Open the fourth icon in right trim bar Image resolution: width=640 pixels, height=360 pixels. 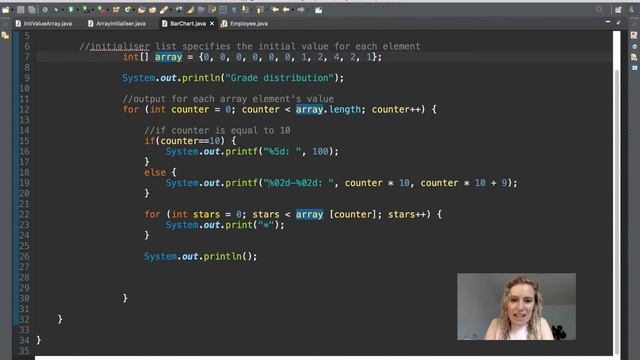pos(634,68)
